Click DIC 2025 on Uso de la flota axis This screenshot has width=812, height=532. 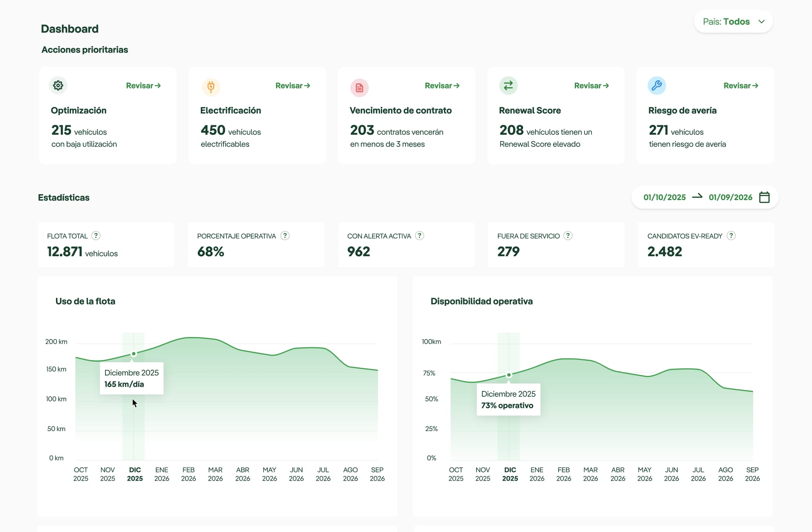click(135, 474)
